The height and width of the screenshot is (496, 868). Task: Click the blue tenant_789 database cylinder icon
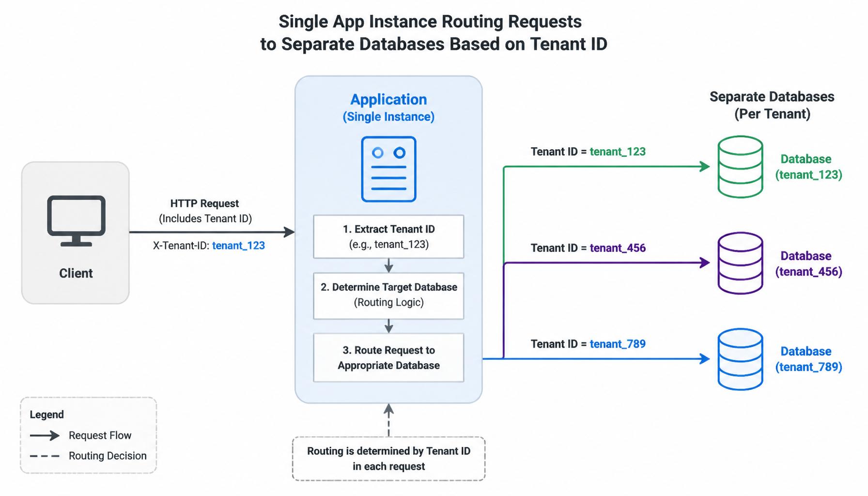740,359
